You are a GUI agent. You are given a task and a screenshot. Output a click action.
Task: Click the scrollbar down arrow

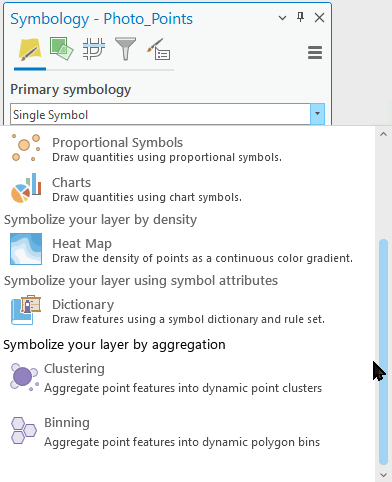pyautogui.click(x=383, y=474)
